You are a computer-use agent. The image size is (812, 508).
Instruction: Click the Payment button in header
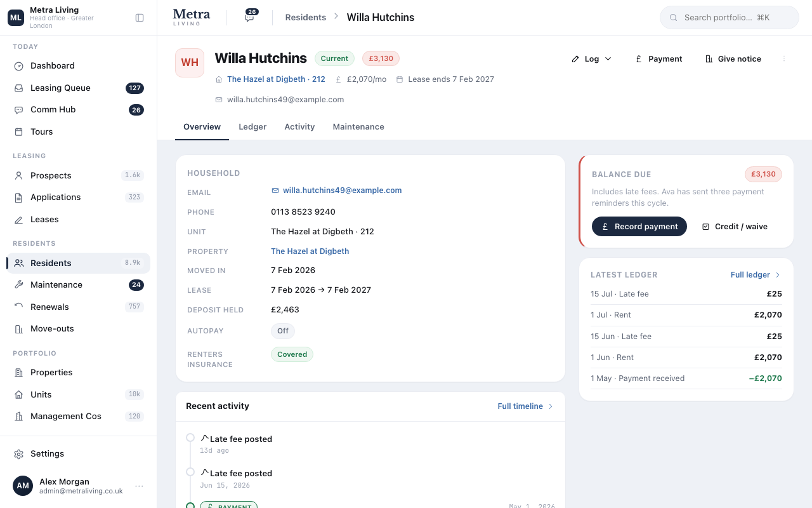point(658,58)
